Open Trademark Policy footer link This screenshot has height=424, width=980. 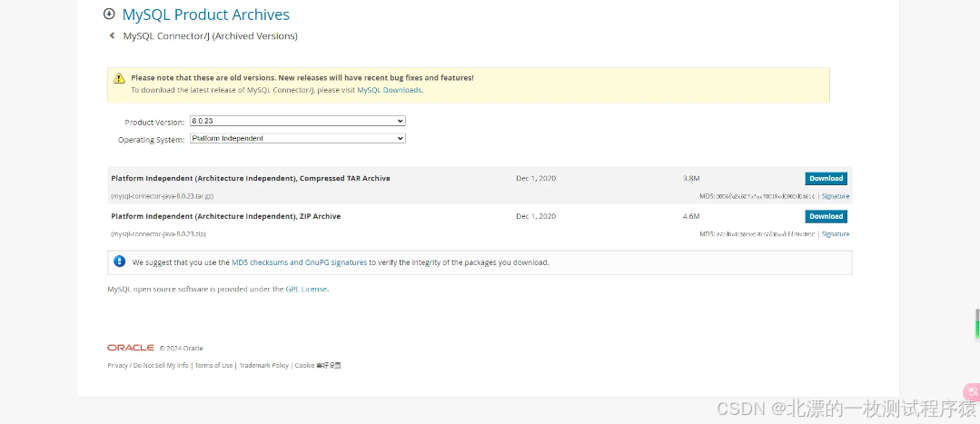(x=263, y=365)
